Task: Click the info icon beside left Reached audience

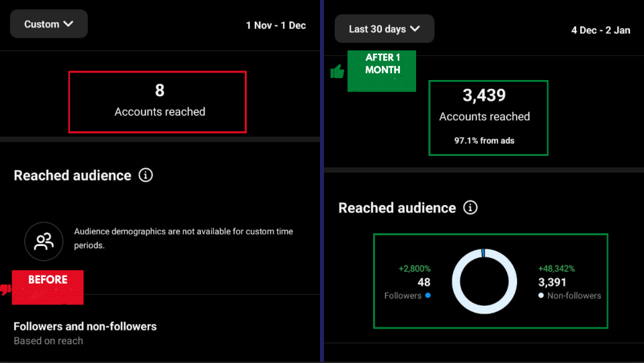Action: (x=145, y=175)
